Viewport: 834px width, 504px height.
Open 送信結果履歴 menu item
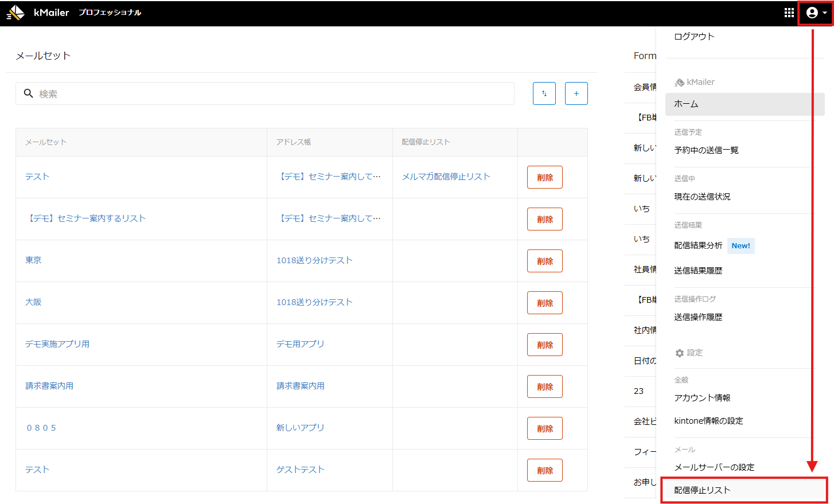(x=698, y=271)
